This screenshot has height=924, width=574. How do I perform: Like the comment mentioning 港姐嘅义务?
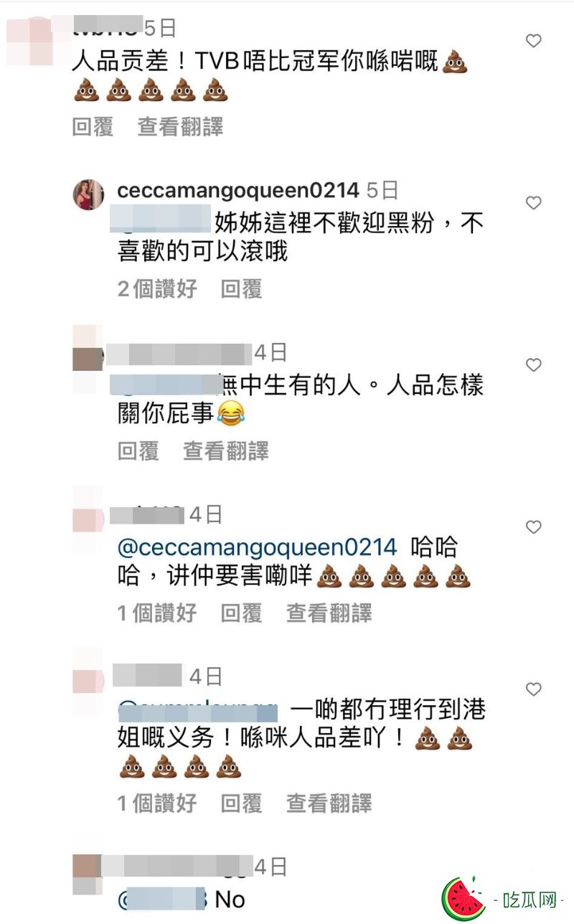[x=533, y=689]
